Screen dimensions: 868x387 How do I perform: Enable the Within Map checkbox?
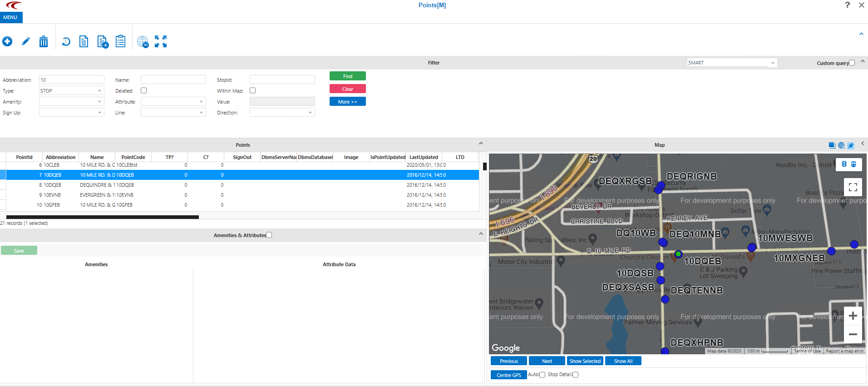pyautogui.click(x=253, y=91)
